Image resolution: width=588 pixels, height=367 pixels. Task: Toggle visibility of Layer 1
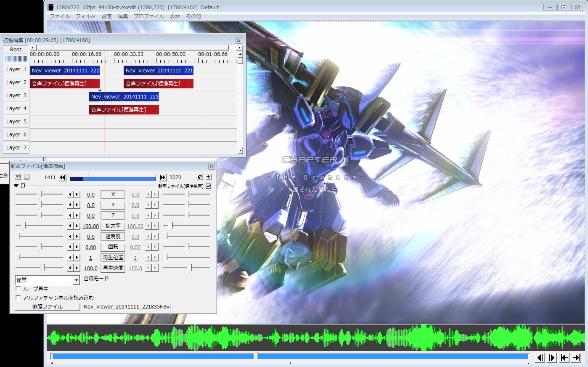(16, 69)
